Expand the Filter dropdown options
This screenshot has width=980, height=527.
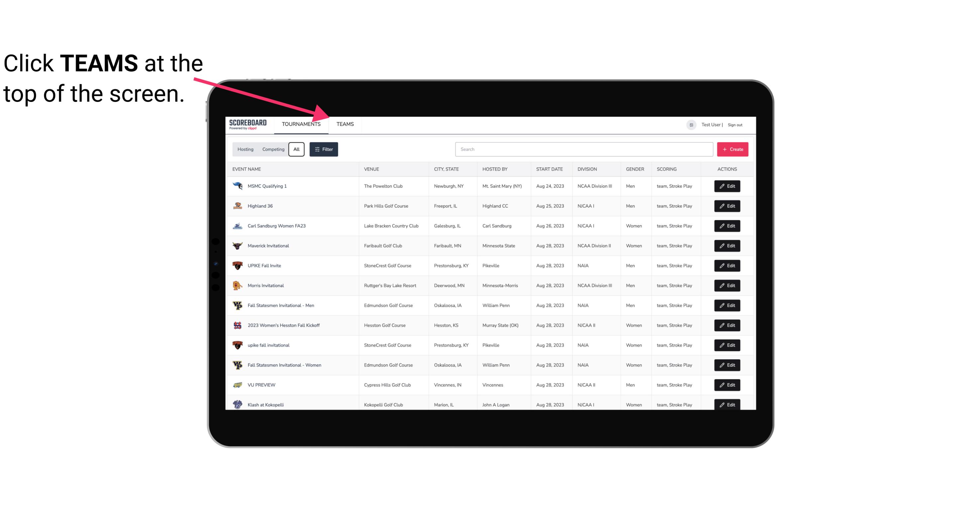point(323,149)
